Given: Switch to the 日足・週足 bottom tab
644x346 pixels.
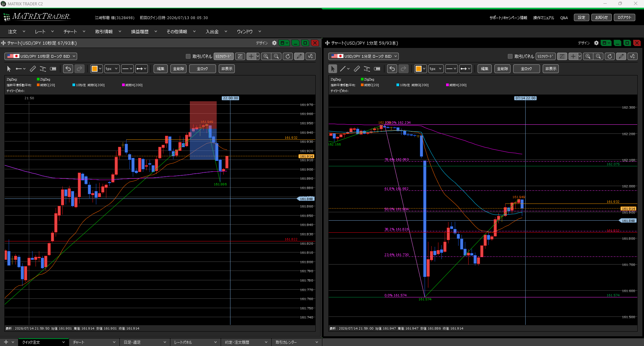Looking at the screenshot, I should tap(145, 342).
